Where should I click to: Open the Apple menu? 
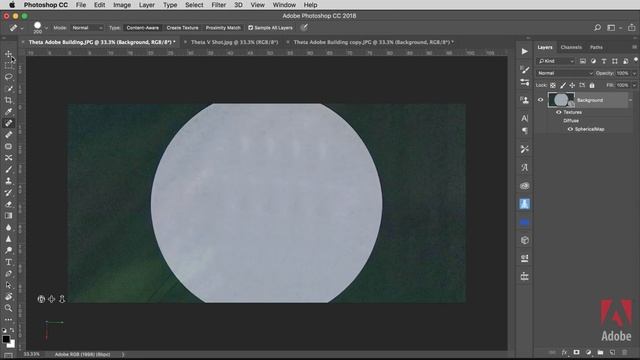pos(12,5)
